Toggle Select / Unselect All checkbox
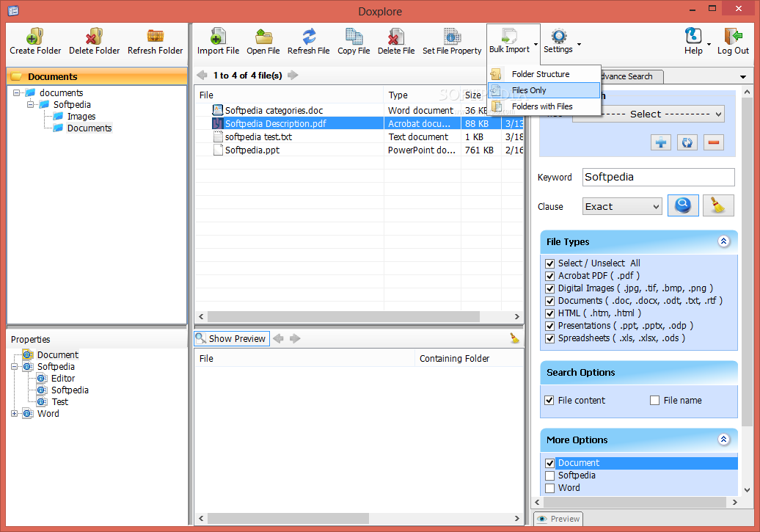 549,263
